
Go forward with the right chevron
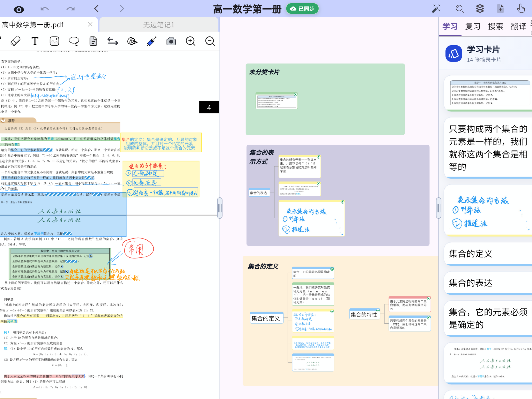[122, 9]
